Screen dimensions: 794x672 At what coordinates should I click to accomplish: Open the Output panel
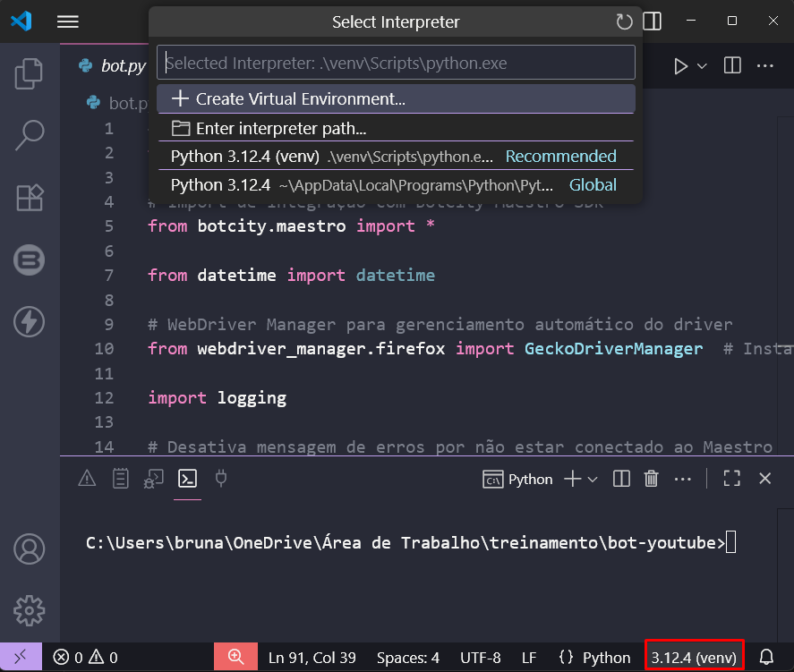[120, 479]
